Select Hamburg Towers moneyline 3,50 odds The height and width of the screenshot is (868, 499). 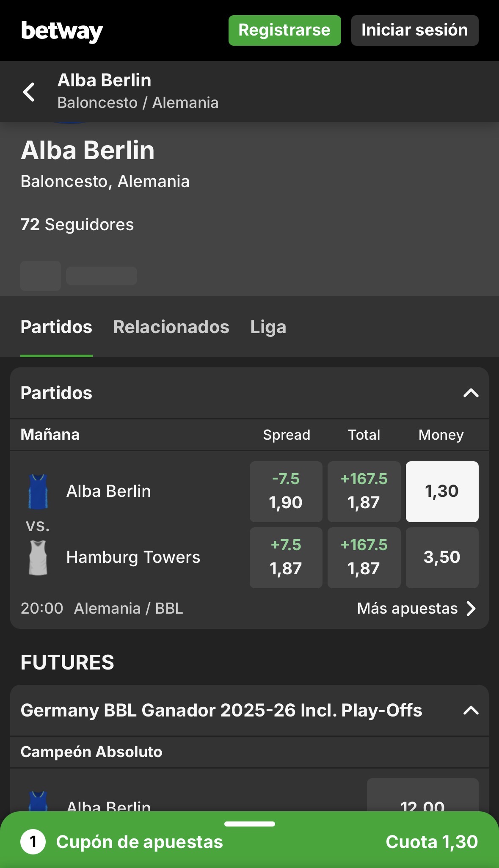coord(442,557)
